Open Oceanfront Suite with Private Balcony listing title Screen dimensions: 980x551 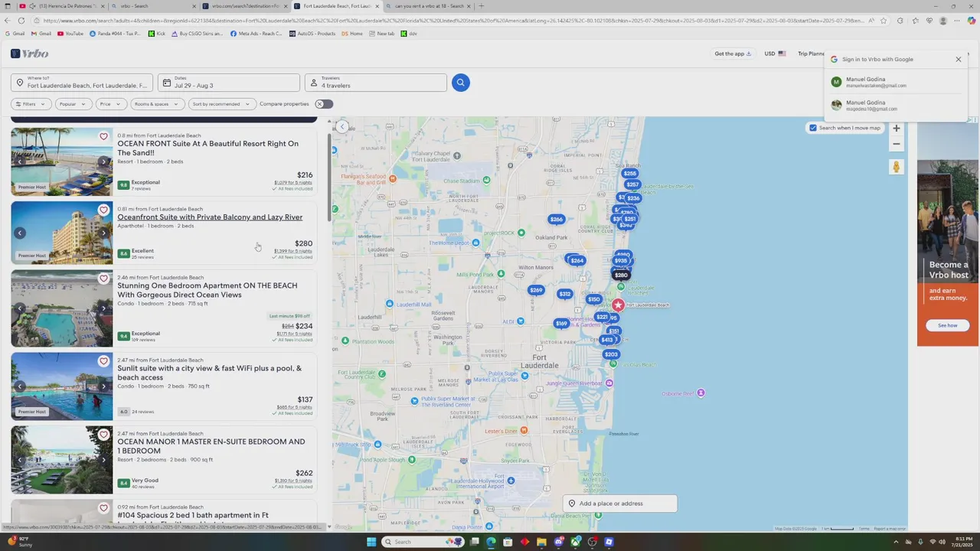pos(210,217)
